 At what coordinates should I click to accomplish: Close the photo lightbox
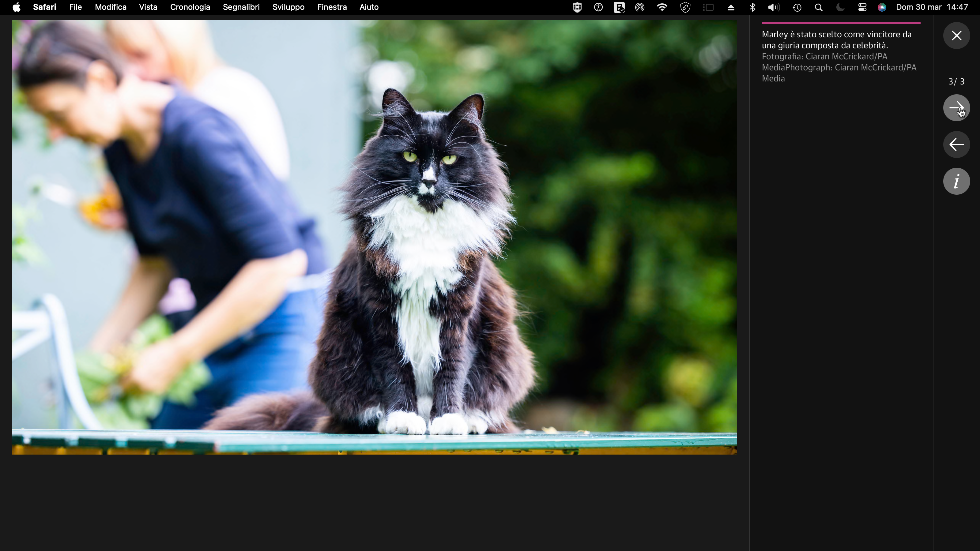tap(956, 36)
